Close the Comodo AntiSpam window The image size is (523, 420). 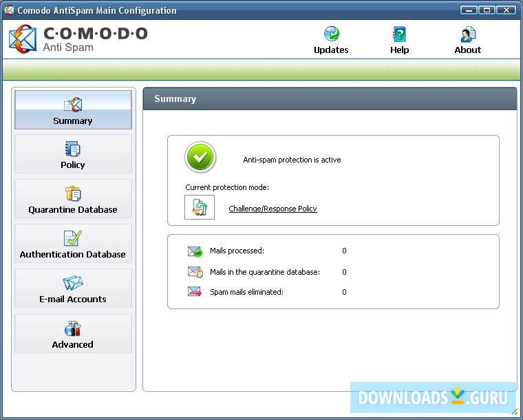506,10
